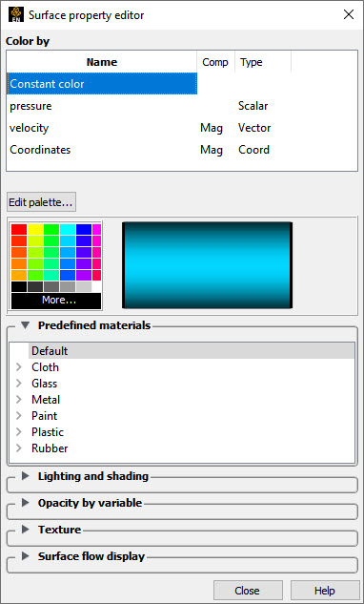364x604 pixels.
Task: Close the Surface property editor via X
Action: (349, 15)
